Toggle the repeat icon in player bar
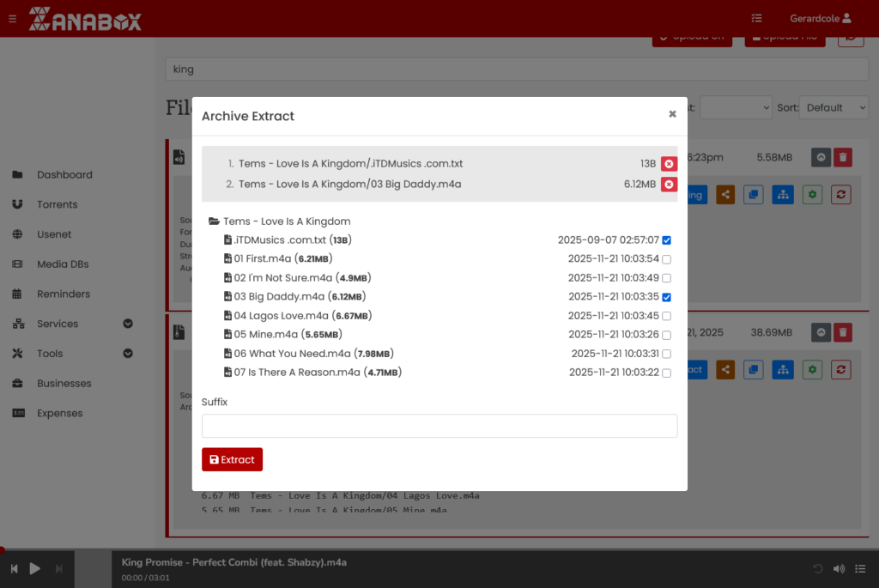The height and width of the screenshot is (588, 879). 817,569
